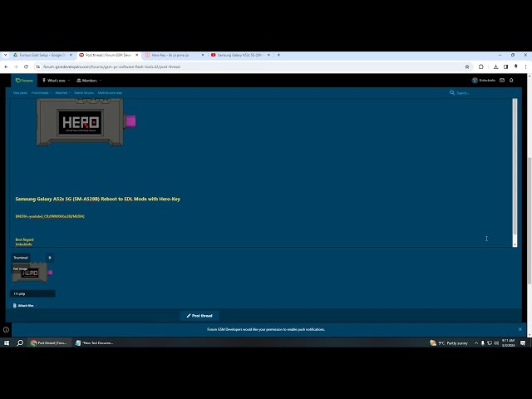532x399 pixels.
Task: Click the push notifications permission message
Action: tap(266, 329)
